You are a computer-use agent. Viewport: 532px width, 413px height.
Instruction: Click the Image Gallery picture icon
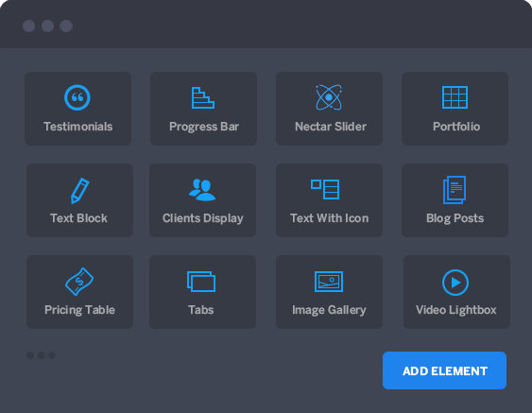(329, 282)
